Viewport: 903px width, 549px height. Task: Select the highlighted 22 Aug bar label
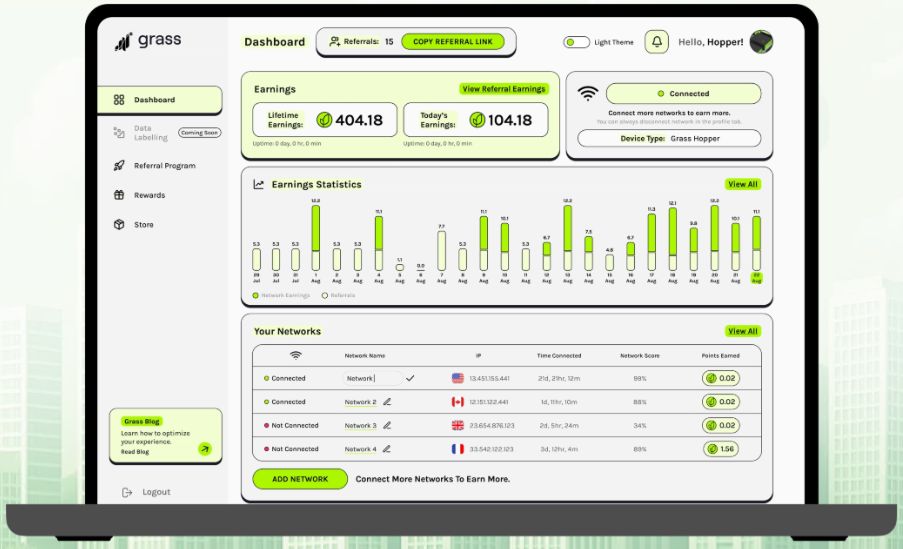coord(756,278)
